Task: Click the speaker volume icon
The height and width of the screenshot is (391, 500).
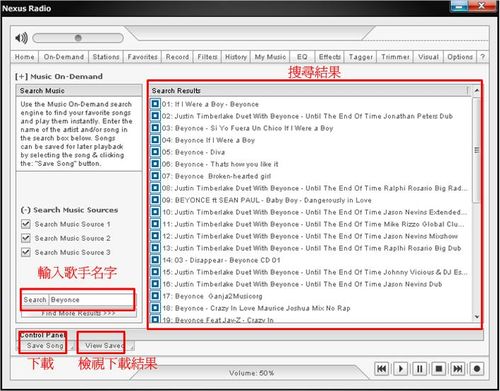Action: point(21,38)
